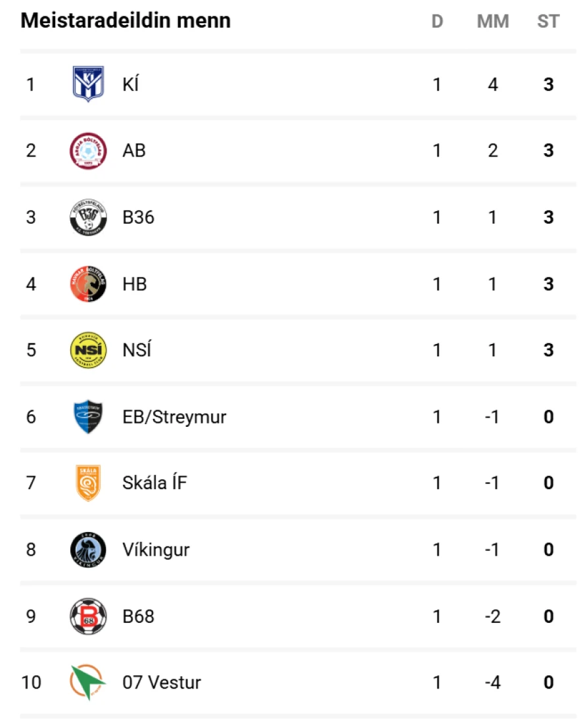Sort by the MM column header

493,22
